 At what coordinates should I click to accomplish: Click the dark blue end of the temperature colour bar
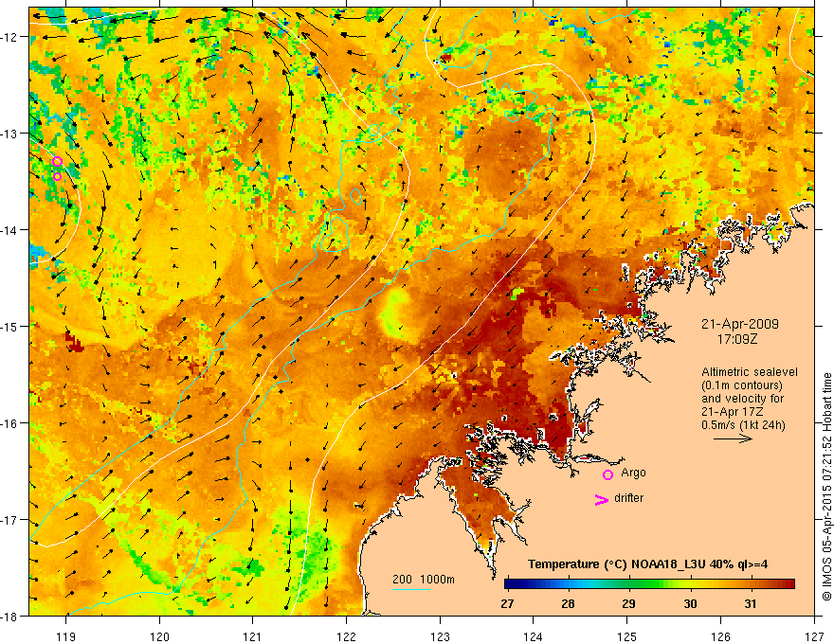point(510,584)
